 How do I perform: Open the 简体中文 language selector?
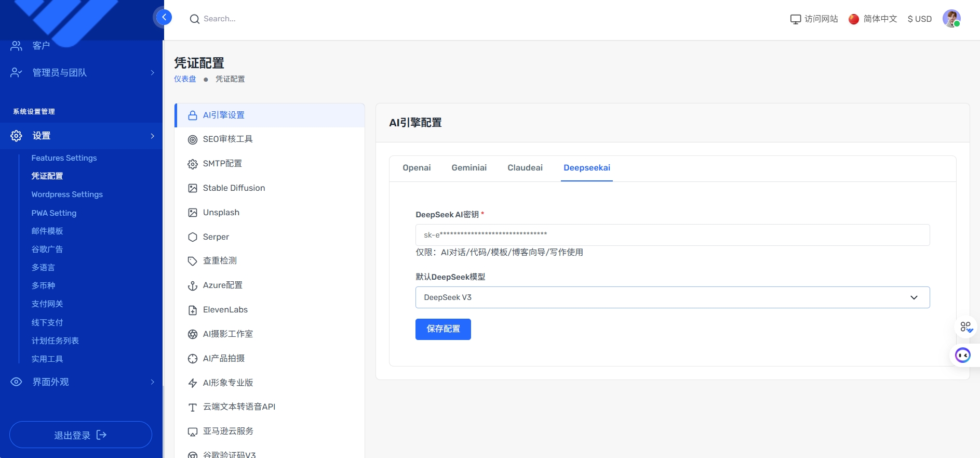pyautogui.click(x=873, y=19)
